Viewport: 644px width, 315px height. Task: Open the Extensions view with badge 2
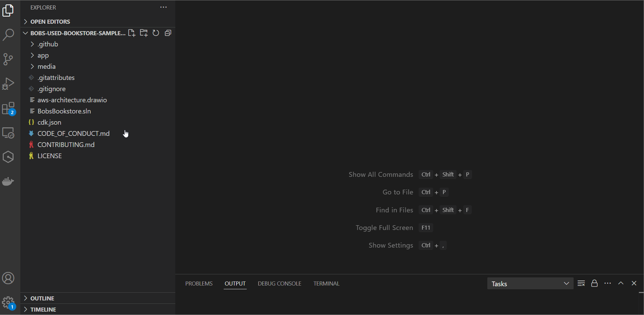[x=8, y=108]
